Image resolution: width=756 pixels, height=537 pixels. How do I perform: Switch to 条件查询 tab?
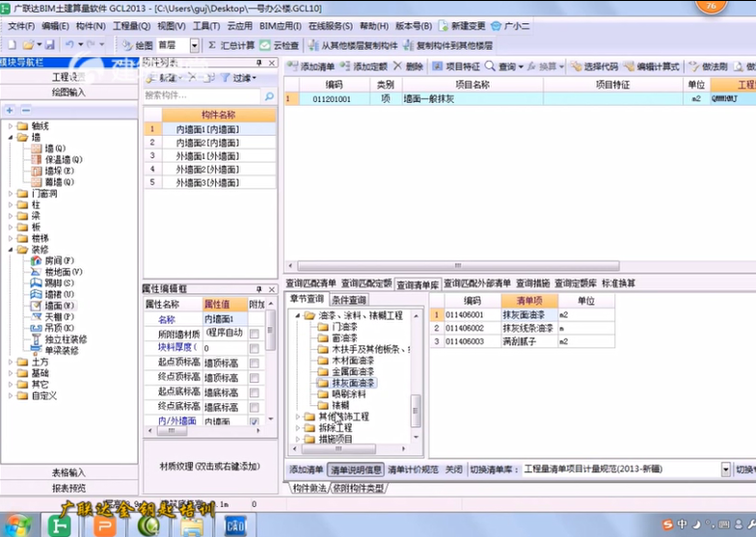(x=349, y=299)
